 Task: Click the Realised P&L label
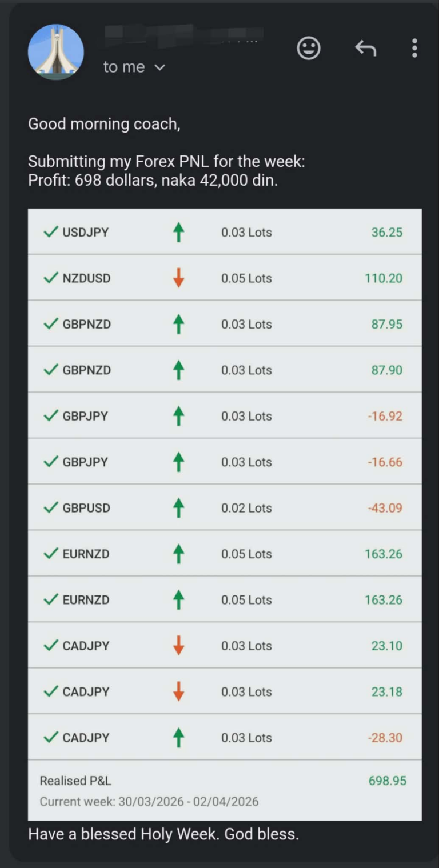[75, 781]
